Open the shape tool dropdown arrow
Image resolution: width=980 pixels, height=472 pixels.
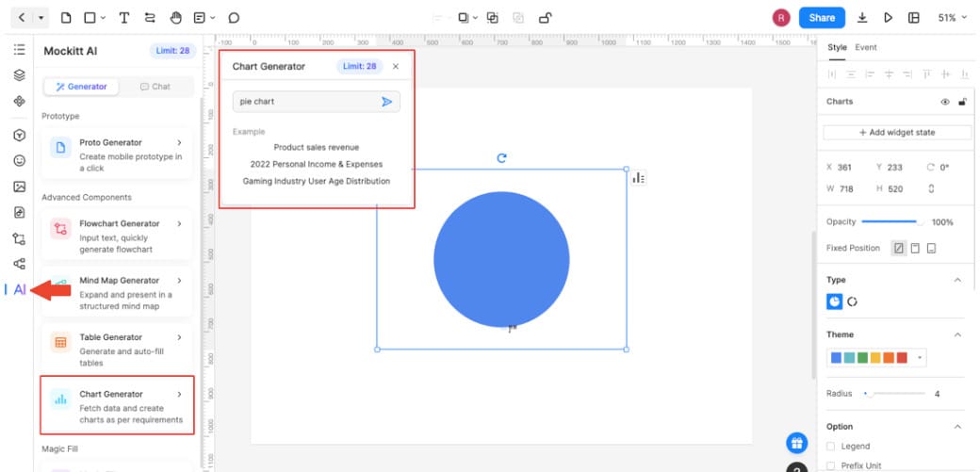point(103,18)
